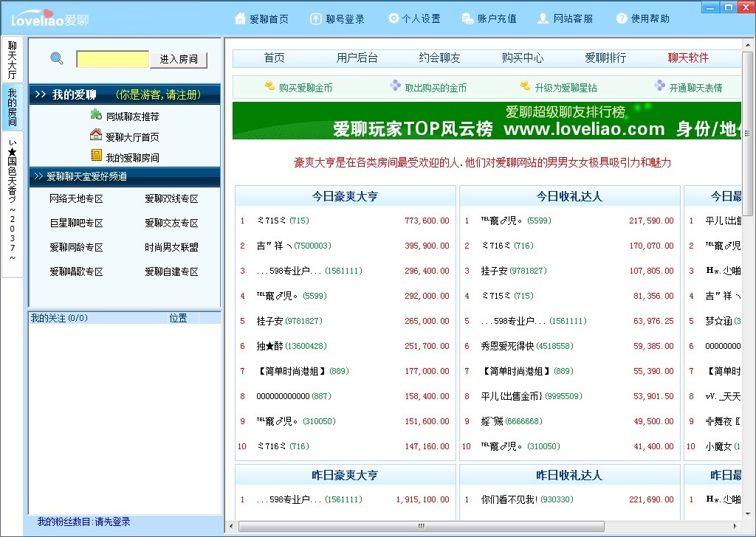Screen dimensions: 756x537
Task: Click the yellow room number input field
Action: 112,59
